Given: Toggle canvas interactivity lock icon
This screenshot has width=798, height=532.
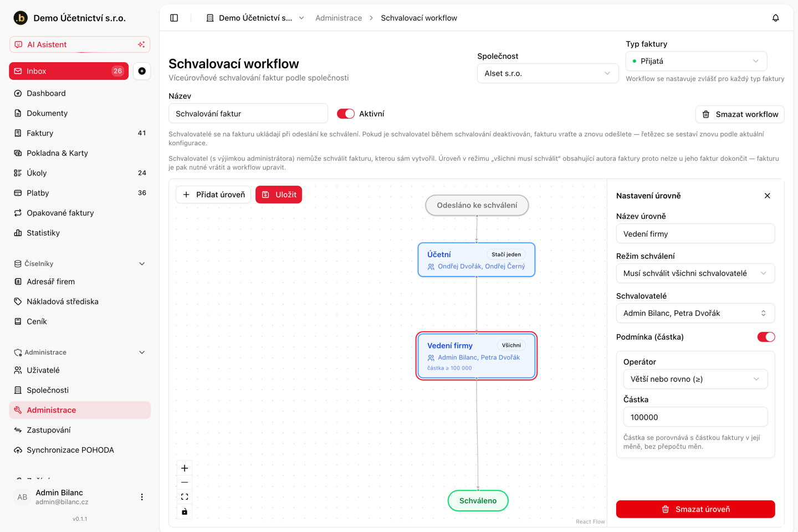Looking at the screenshot, I should [185, 511].
